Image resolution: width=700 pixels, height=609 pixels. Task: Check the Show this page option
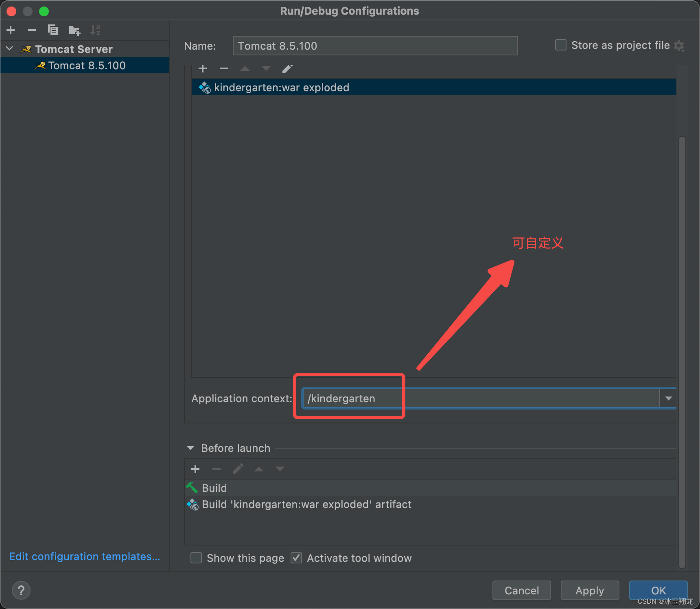pyautogui.click(x=196, y=558)
